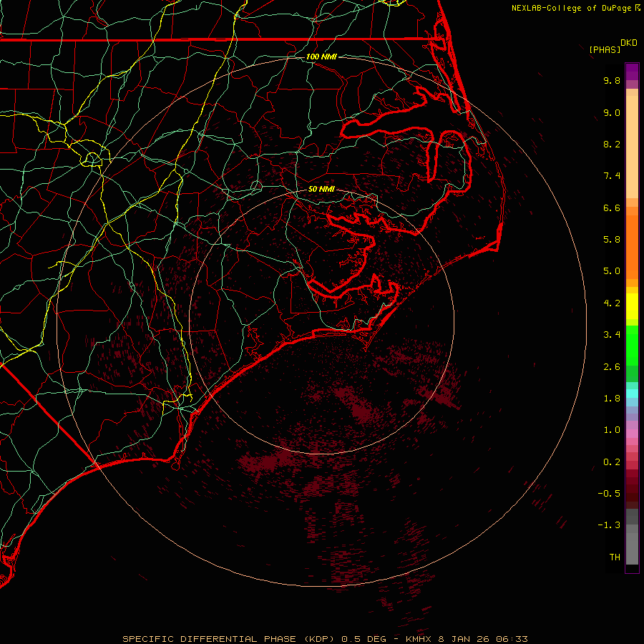
Task: Click the small logo icon beside DuPage
Action: click(637, 8)
